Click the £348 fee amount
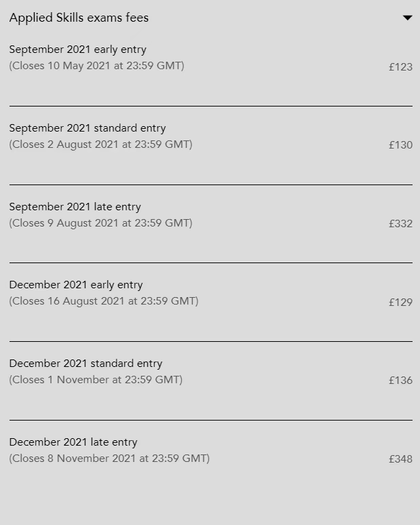 pyautogui.click(x=400, y=459)
